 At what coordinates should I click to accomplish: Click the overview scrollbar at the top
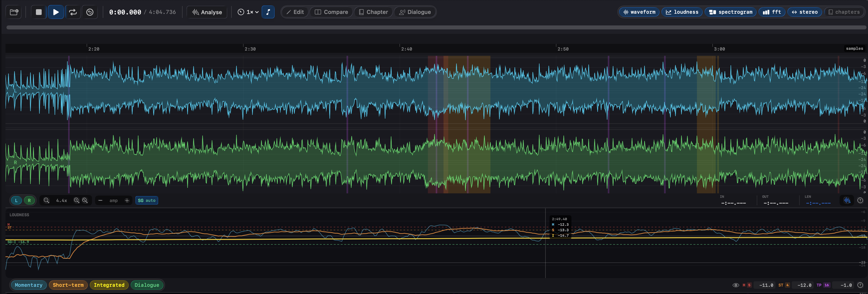436,28
